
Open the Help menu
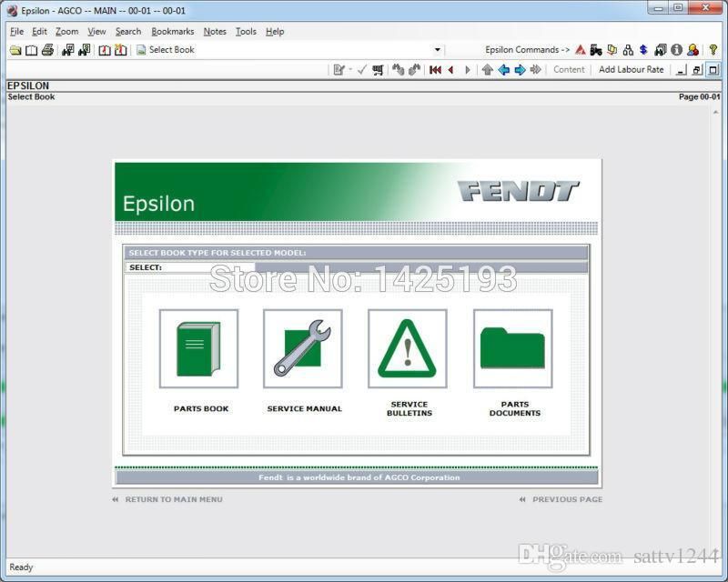pyautogui.click(x=275, y=31)
